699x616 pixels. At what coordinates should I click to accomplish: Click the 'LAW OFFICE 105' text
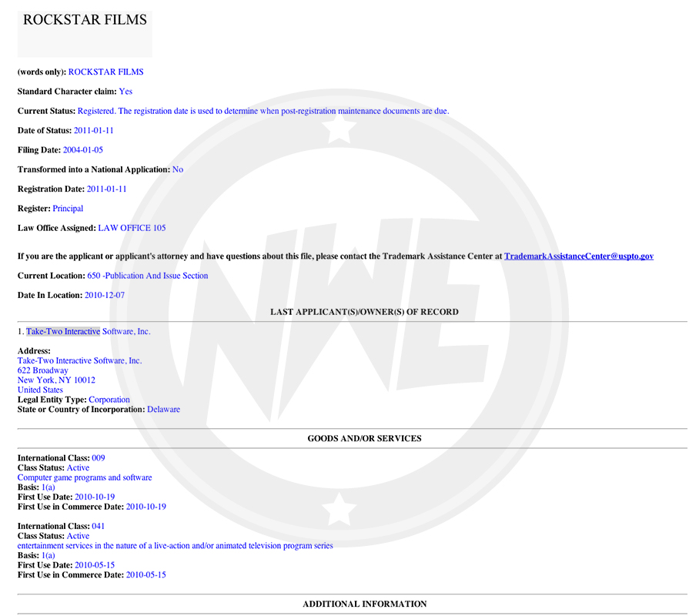pyautogui.click(x=132, y=228)
